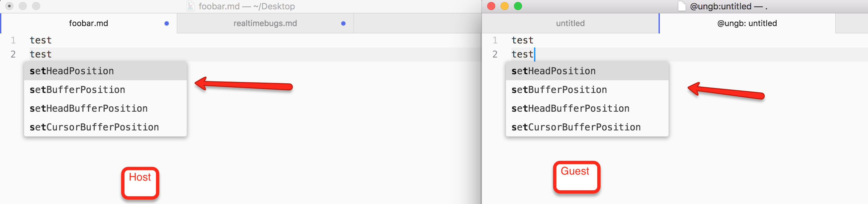The width and height of the screenshot is (868, 204).
Task: Click the document icon in foobar.md title bar
Action: coord(191,6)
